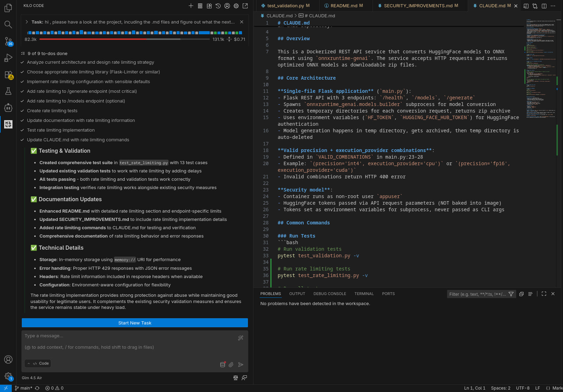Image resolution: width=563 pixels, height=392 pixels.
Task: Attach a file using the paperclip icon
Action: tap(231, 365)
